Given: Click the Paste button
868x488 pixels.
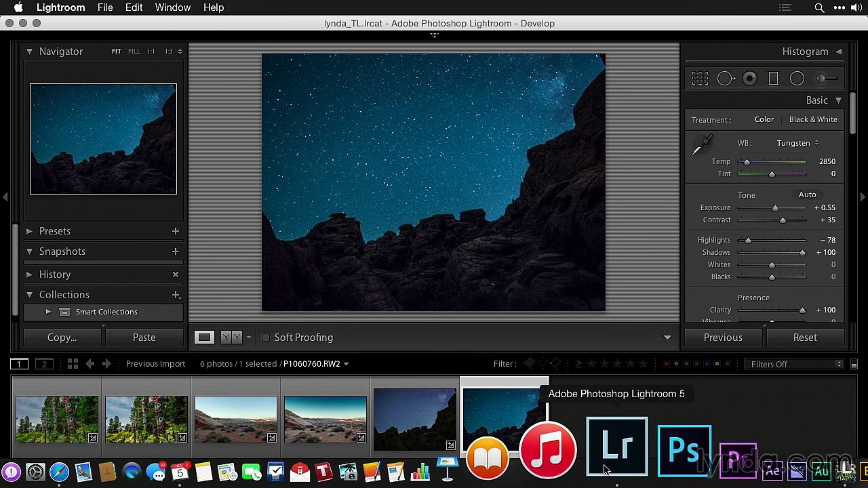Looking at the screenshot, I should [x=144, y=338].
